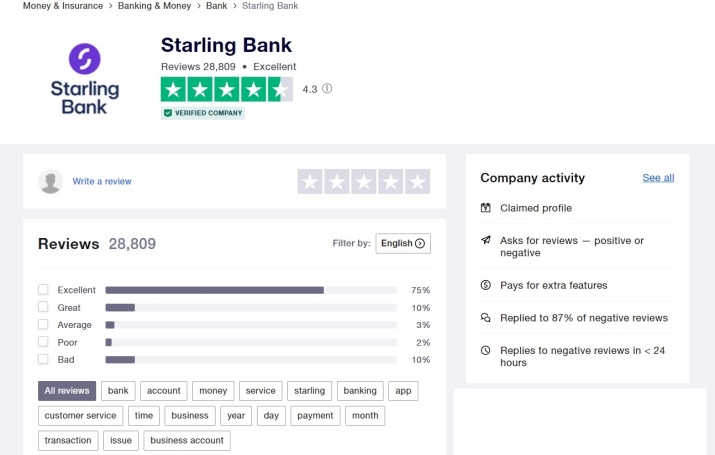Screen dimensions: 715x455
Task: Select the fifth empty rating star
Action: 418,182
